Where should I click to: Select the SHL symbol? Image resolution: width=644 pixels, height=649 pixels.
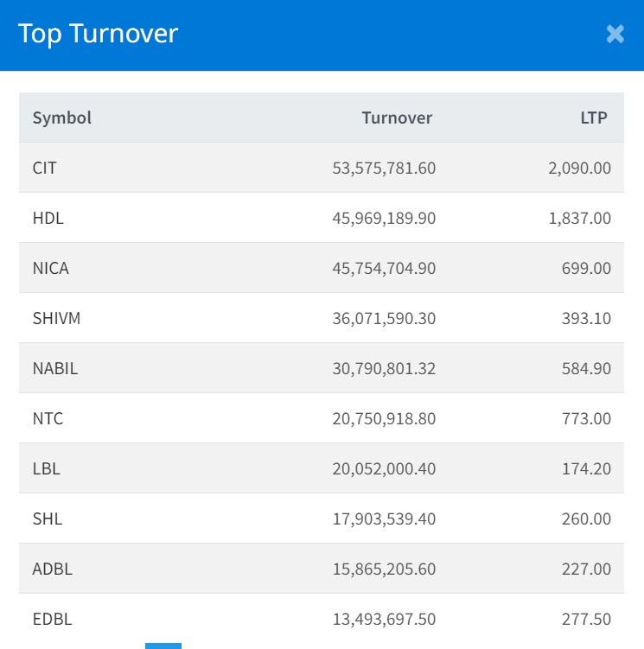(48, 519)
